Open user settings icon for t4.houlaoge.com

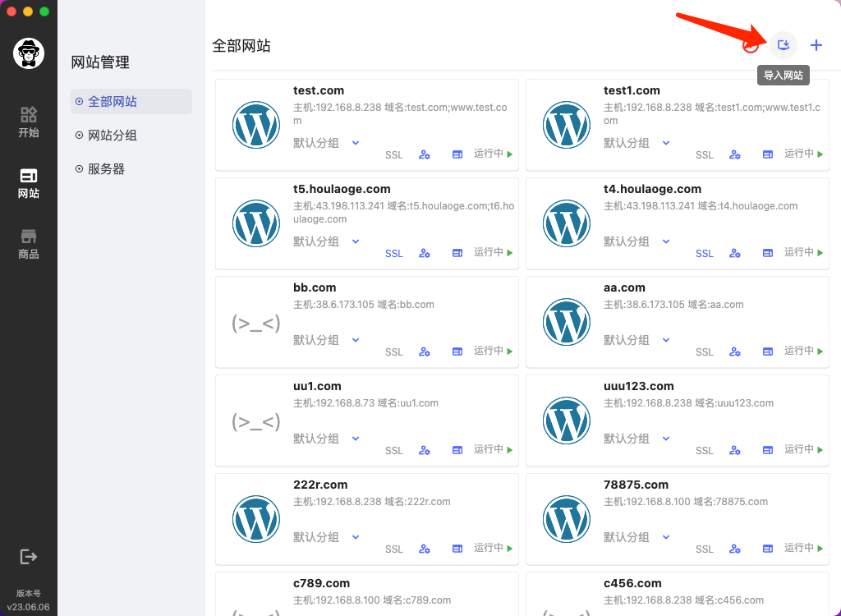click(735, 253)
